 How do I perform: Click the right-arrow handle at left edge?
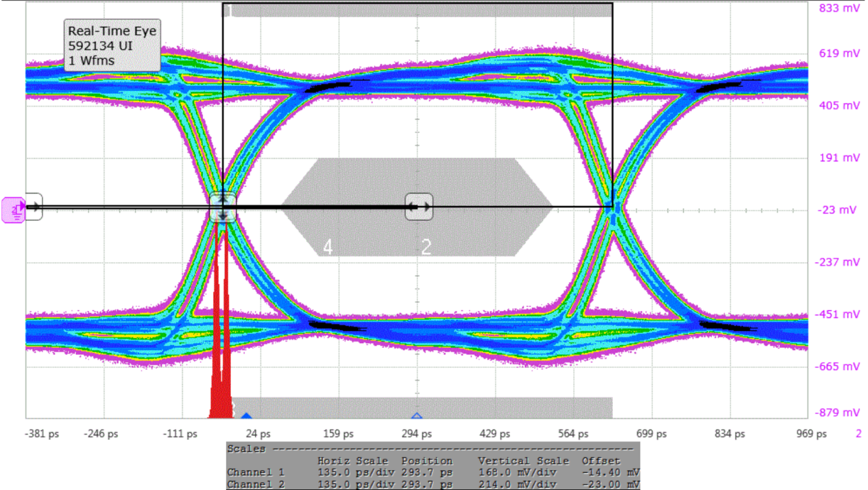pos(34,207)
